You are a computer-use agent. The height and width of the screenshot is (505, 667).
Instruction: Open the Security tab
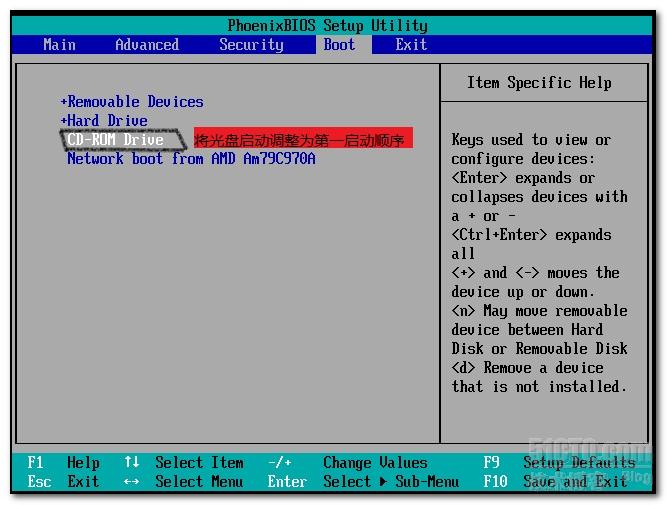tap(251, 45)
